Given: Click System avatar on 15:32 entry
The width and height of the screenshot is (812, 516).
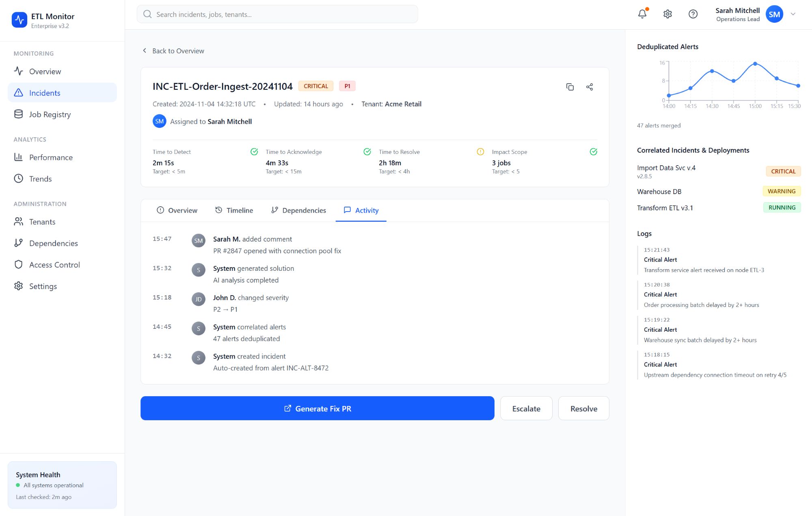Looking at the screenshot, I should pyautogui.click(x=198, y=270).
